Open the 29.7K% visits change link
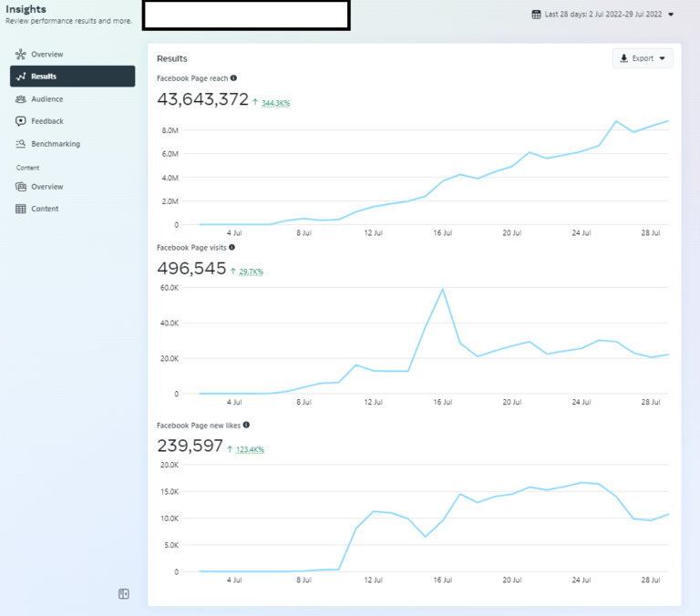The width and height of the screenshot is (700, 616). [x=251, y=272]
